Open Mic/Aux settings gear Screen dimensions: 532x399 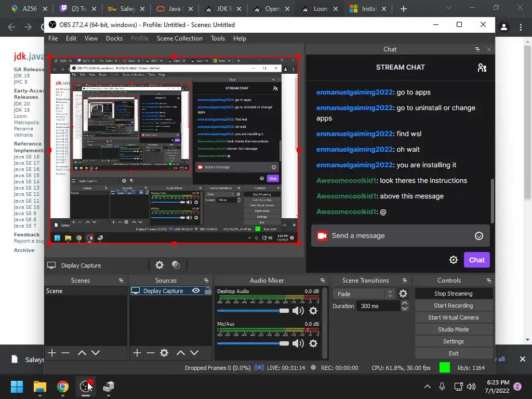point(313,343)
